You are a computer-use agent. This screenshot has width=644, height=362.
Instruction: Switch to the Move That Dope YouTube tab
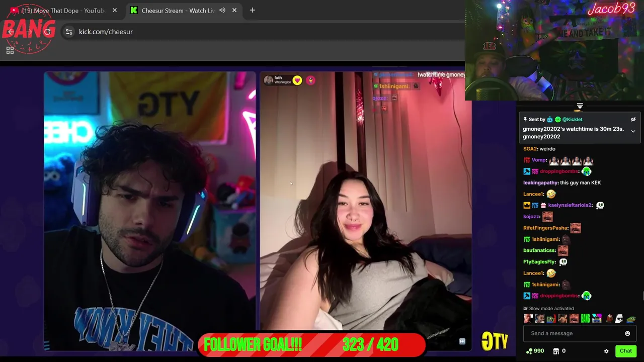tap(63, 10)
